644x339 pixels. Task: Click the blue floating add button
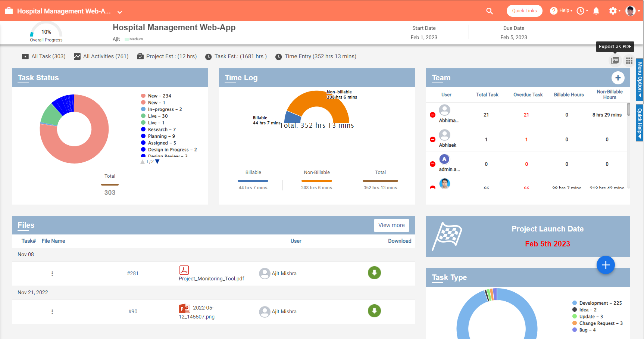[605, 265]
